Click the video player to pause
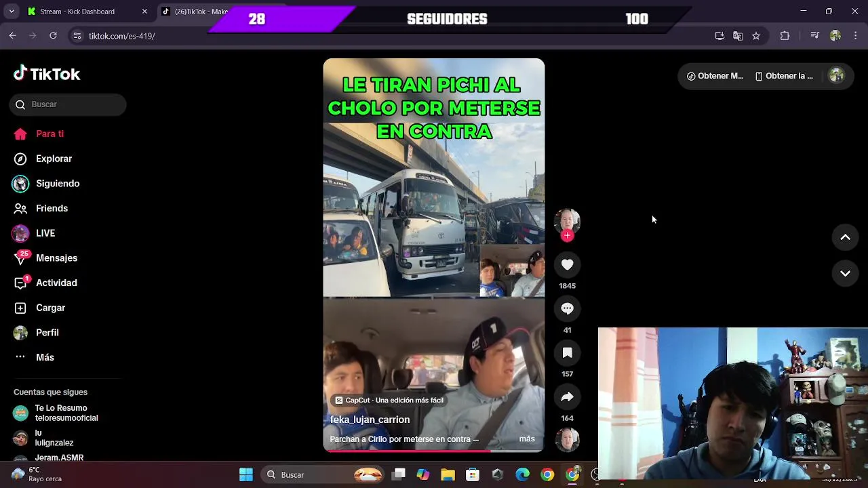The width and height of the screenshot is (868, 488). coord(434,255)
